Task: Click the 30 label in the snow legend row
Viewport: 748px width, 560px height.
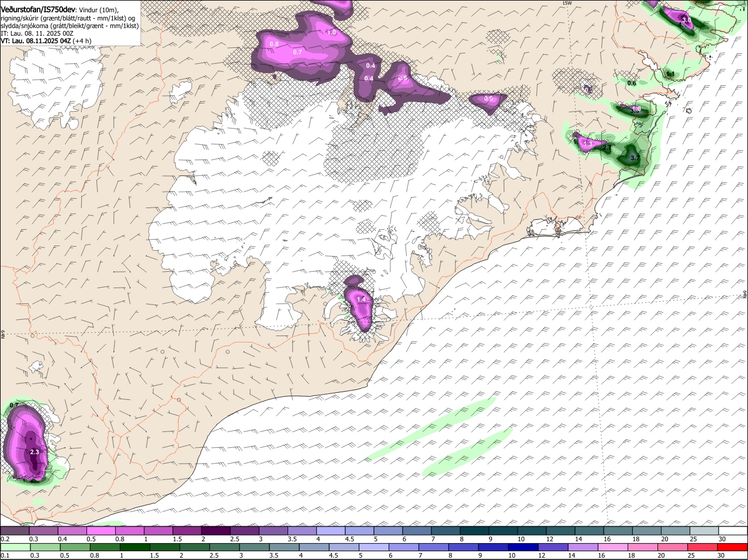Action: click(x=722, y=539)
